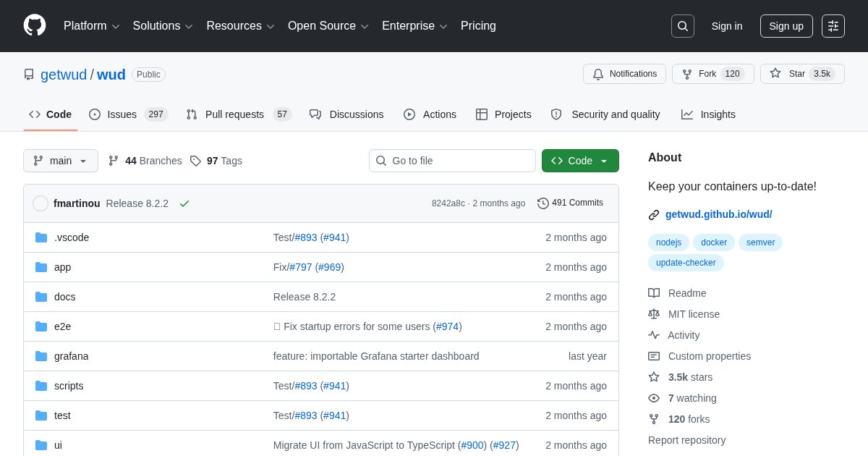
Task: Open issue link #974 in e2e row
Action: pyautogui.click(x=448, y=326)
